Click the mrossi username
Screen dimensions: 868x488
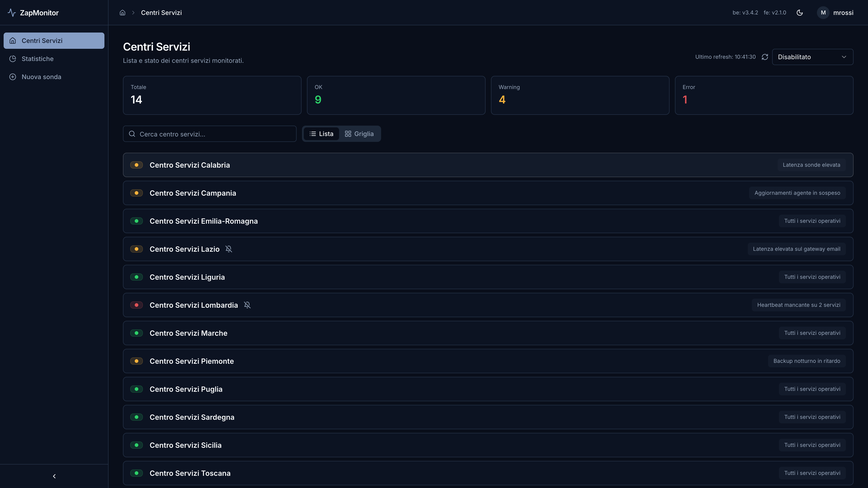(843, 13)
